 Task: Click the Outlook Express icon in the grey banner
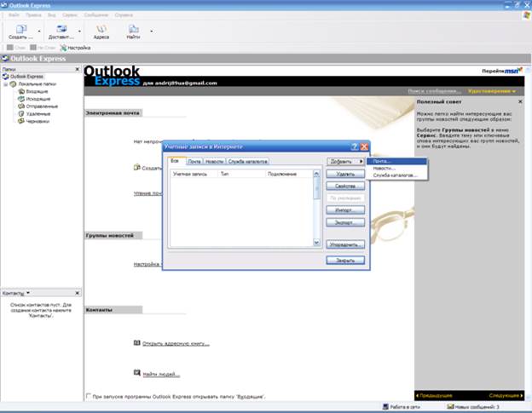tap(5, 59)
